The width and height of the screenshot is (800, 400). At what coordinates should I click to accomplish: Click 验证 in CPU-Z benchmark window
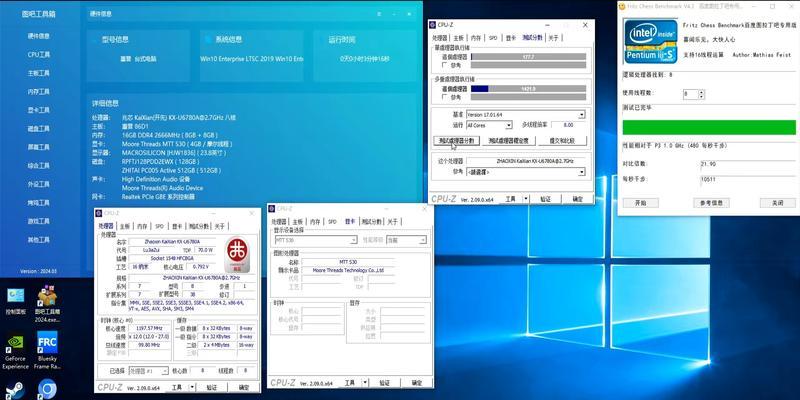[545, 199]
